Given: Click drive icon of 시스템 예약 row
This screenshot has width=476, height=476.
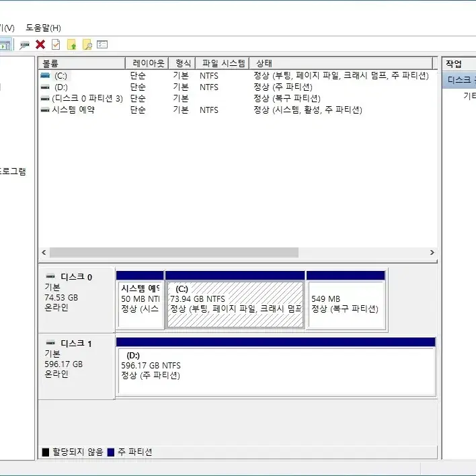Looking at the screenshot, I should pyautogui.click(x=45, y=110).
